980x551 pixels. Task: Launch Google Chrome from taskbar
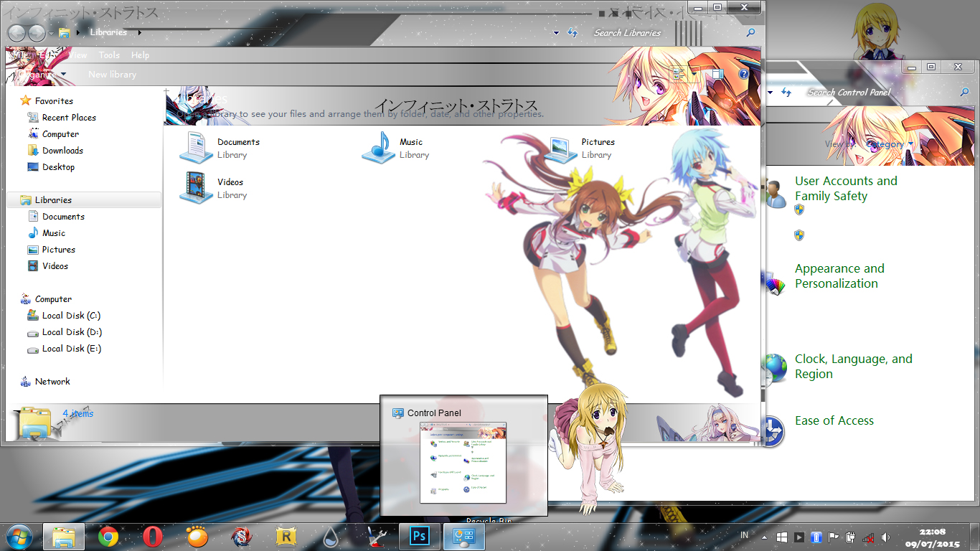point(108,537)
